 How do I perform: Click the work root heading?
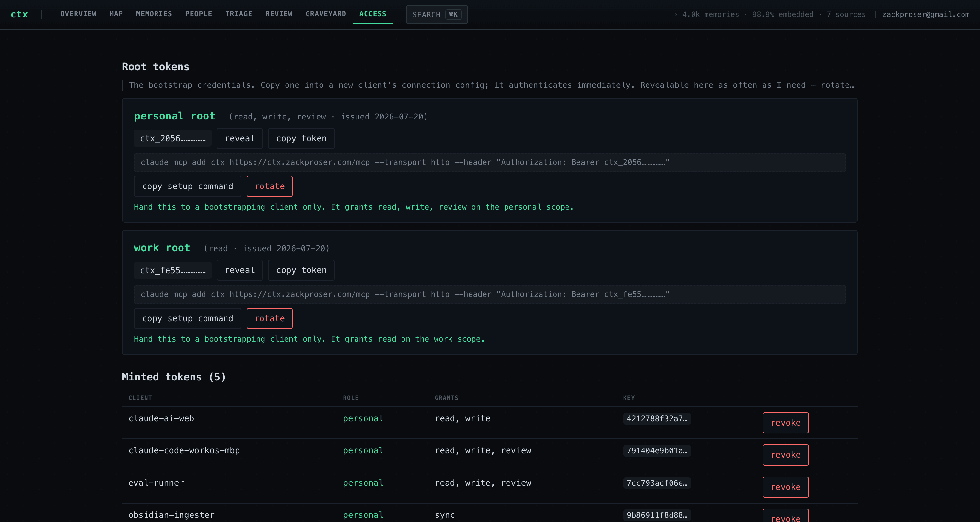pyautogui.click(x=162, y=248)
